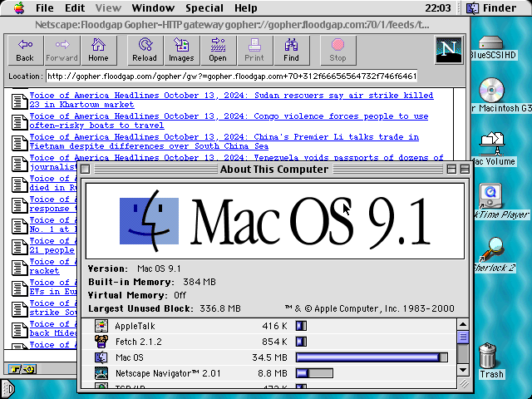Open the BlueSCSI HD drive icon
Screen dimensions: 532x399
pyautogui.click(x=491, y=43)
